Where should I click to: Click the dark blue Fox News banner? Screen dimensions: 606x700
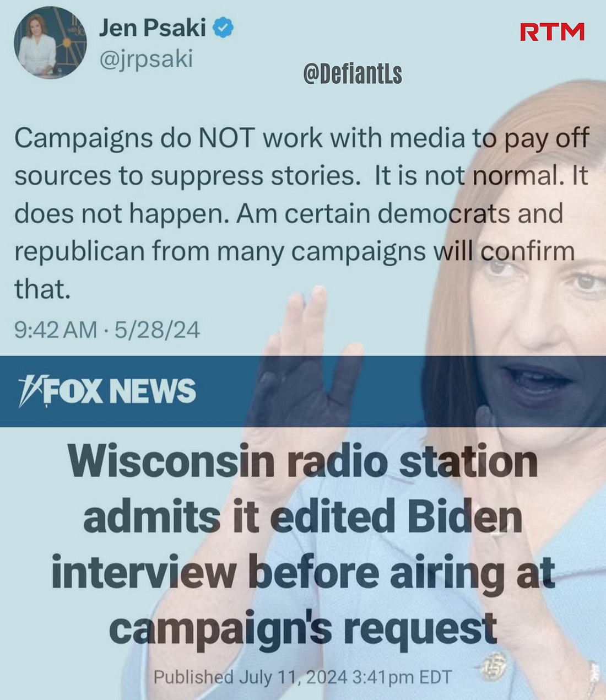303,391
